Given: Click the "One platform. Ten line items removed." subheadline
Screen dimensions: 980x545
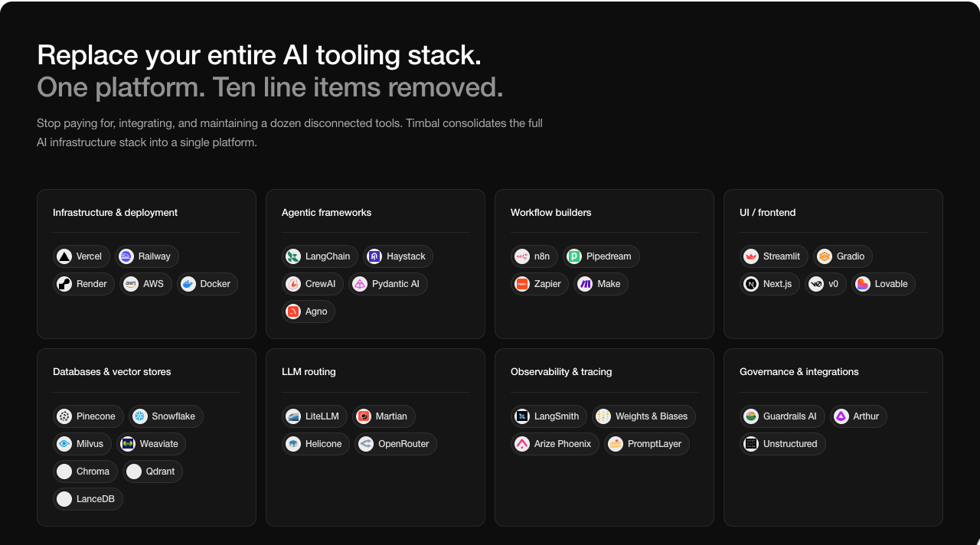Looking at the screenshot, I should (270, 87).
